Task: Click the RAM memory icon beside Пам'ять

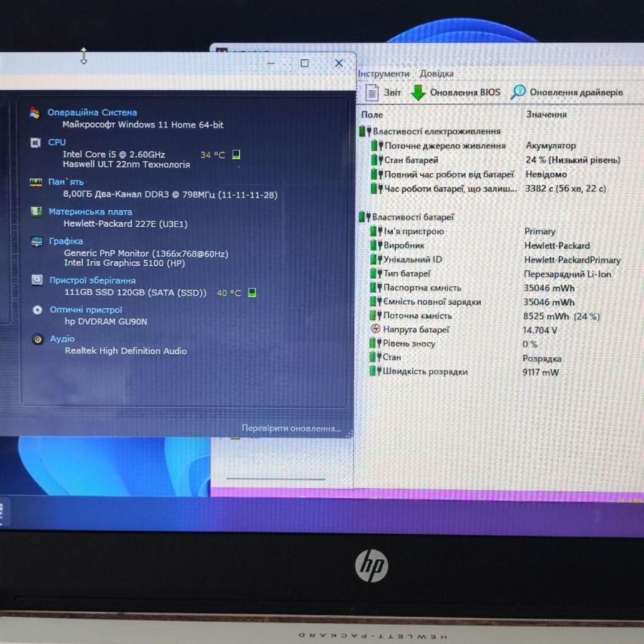Action: [36, 182]
